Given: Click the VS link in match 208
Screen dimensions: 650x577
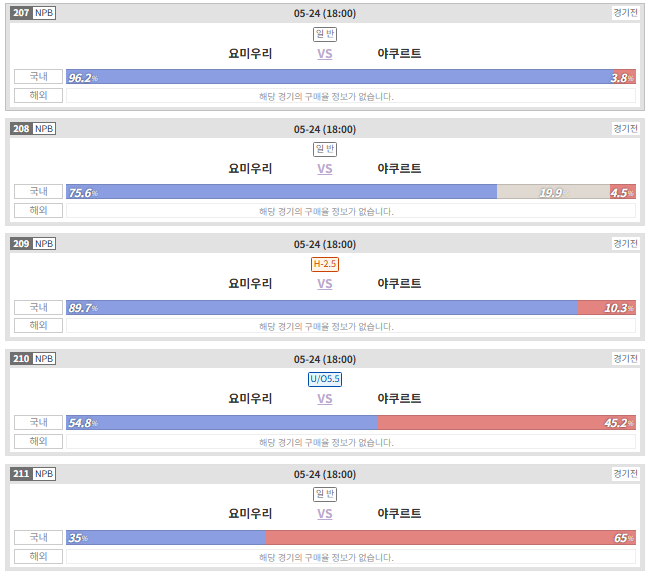Looking at the screenshot, I should tap(325, 169).
